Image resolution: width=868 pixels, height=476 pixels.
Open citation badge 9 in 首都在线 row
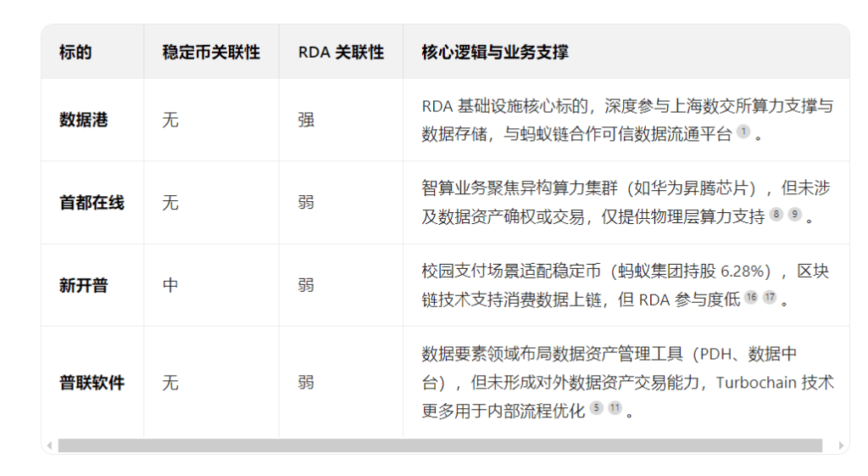795,215
